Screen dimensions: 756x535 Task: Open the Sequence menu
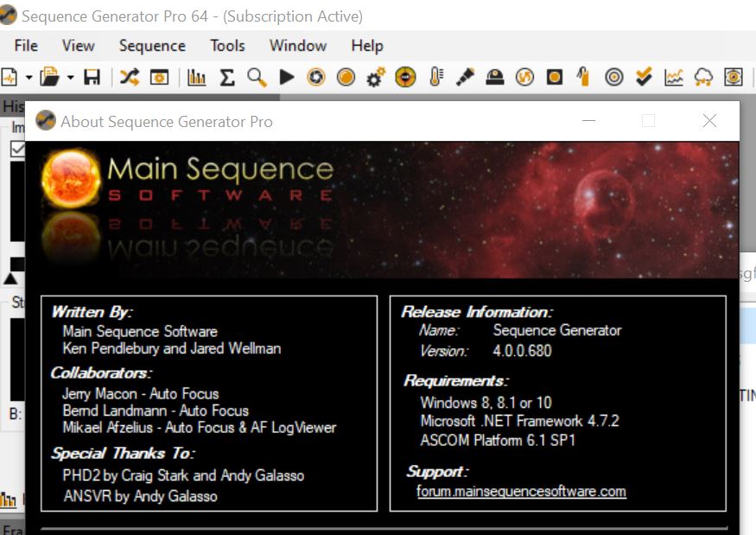click(152, 46)
